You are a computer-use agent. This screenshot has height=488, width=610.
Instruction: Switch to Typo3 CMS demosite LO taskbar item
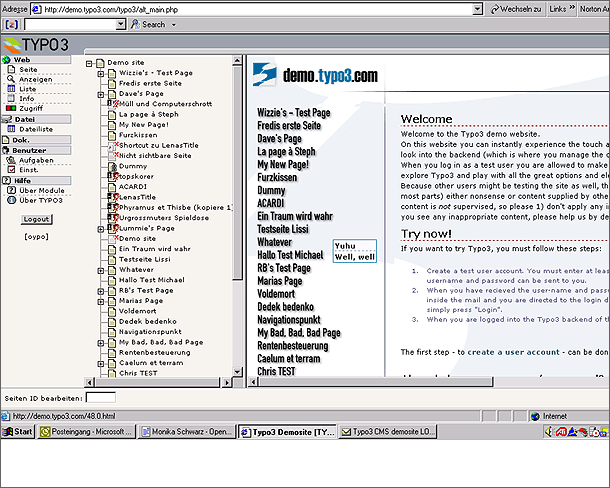point(388,432)
